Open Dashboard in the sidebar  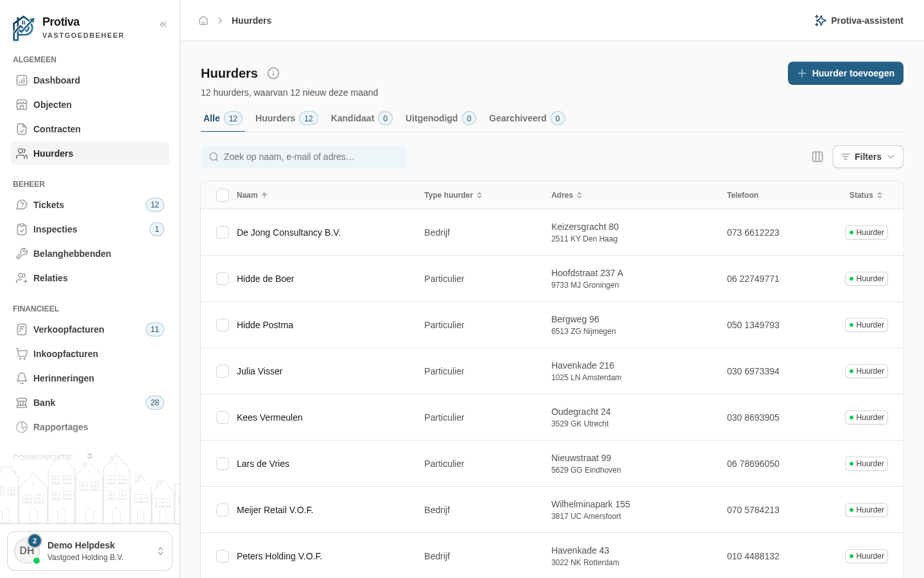(x=90, y=80)
